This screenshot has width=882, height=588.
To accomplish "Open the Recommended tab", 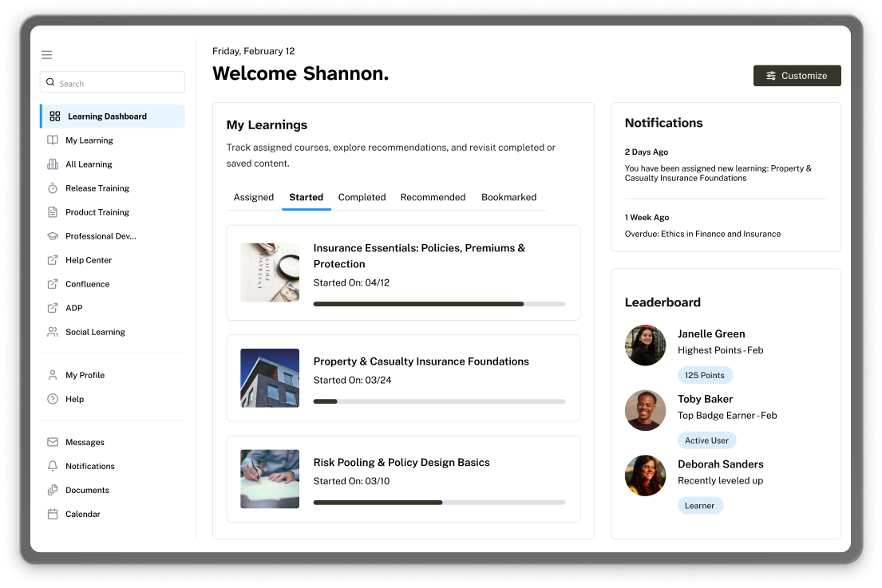I will click(x=433, y=197).
